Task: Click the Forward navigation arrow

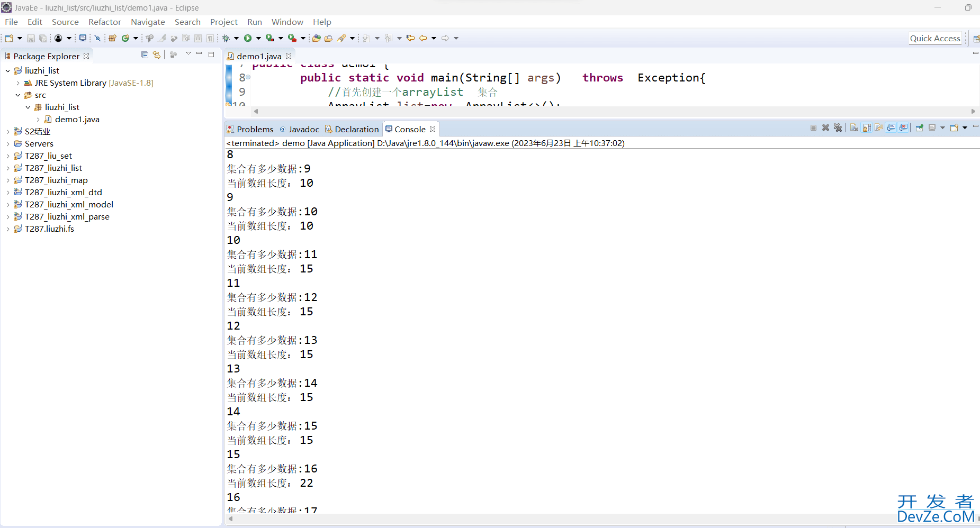Action: [x=445, y=38]
